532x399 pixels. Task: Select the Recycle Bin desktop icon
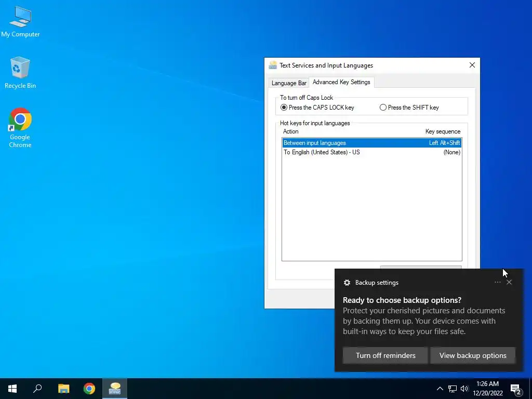pyautogui.click(x=20, y=73)
